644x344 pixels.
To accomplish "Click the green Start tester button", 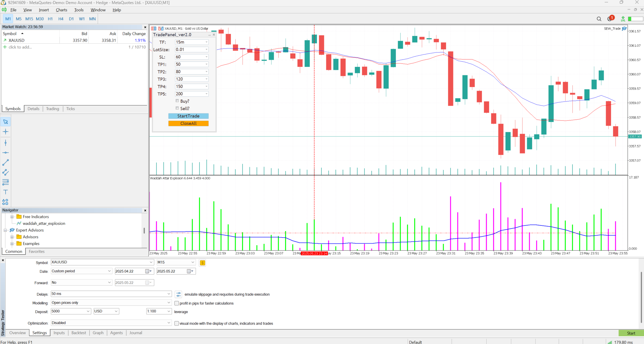I will (631, 333).
